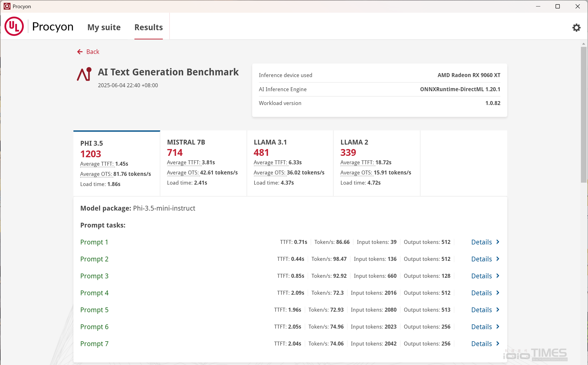Expand Prompt 7 chevron arrow
This screenshot has width=588, height=365.
(498, 344)
